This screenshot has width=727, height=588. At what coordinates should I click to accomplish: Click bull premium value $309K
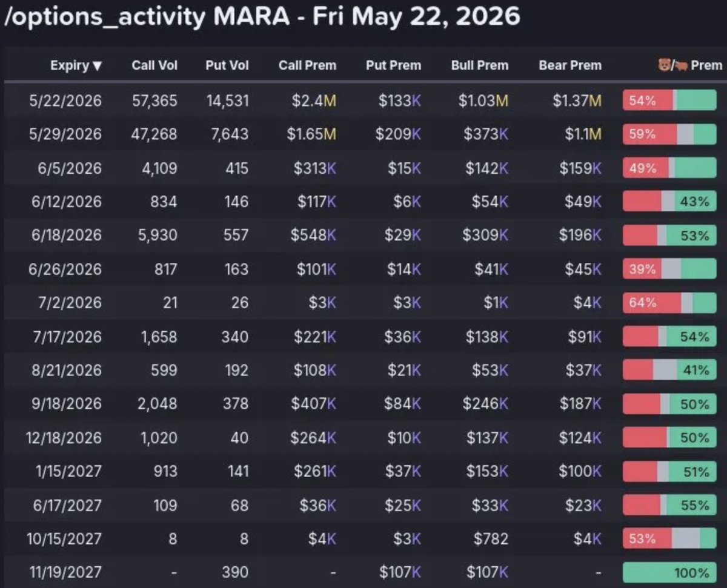pos(485,235)
